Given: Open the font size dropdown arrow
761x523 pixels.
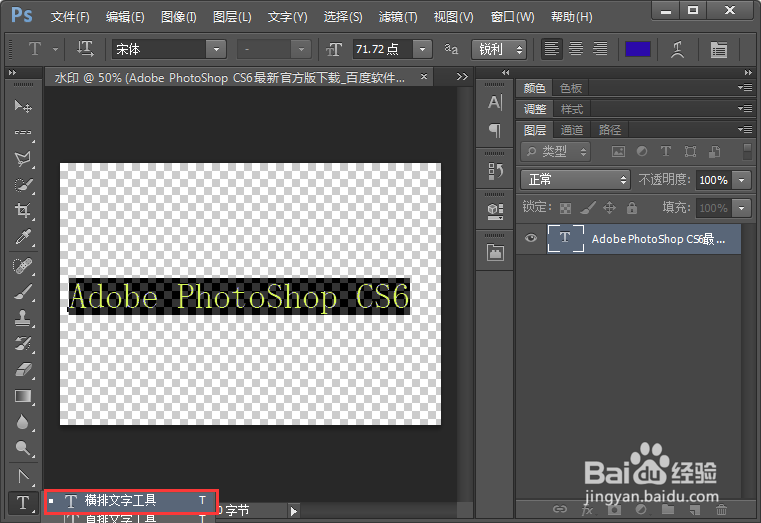Looking at the screenshot, I should [x=423, y=49].
